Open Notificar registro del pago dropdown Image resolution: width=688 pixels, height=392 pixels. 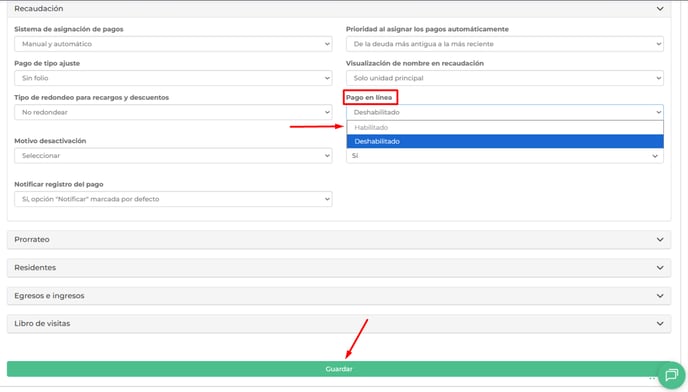pyautogui.click(x=173, y=199)
